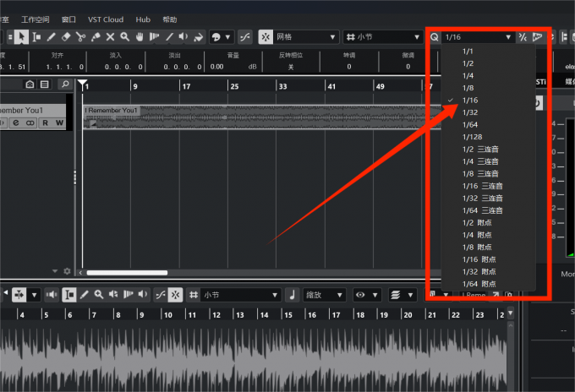Toggle acoustic feedback speaker in lower editor
This screenshot has height=392, width=575.
click(x=52, y=295)
